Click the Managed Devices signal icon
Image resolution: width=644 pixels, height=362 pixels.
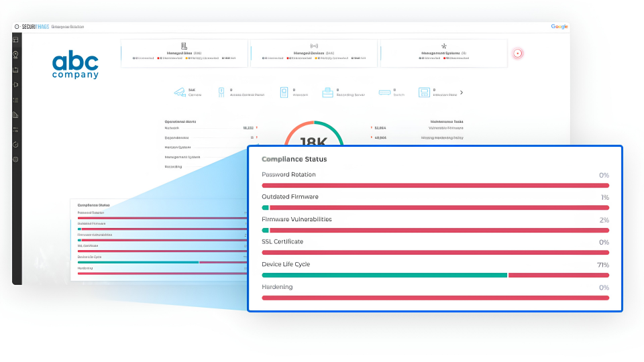tap(314, 46)
